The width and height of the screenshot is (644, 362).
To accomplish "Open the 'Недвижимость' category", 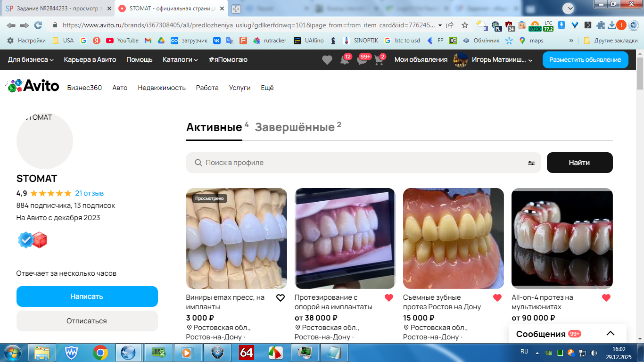I will tap(162, 88).
